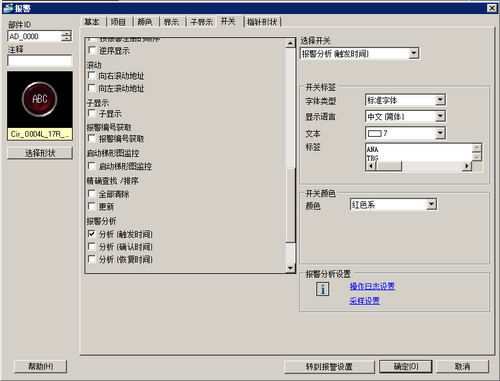Viewport: 500px width, 381px height.
Task: Click the Cir_0004L_17R shape name label
Action: 40,134
